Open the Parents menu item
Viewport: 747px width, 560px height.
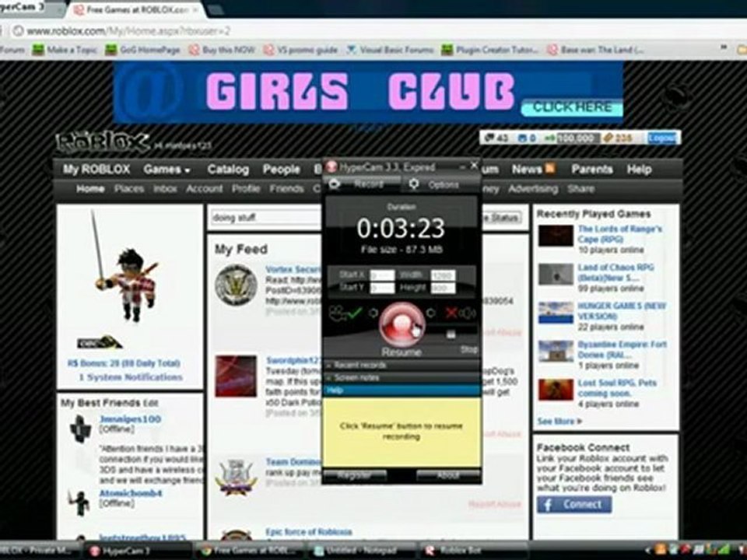(x=592, y=170)
